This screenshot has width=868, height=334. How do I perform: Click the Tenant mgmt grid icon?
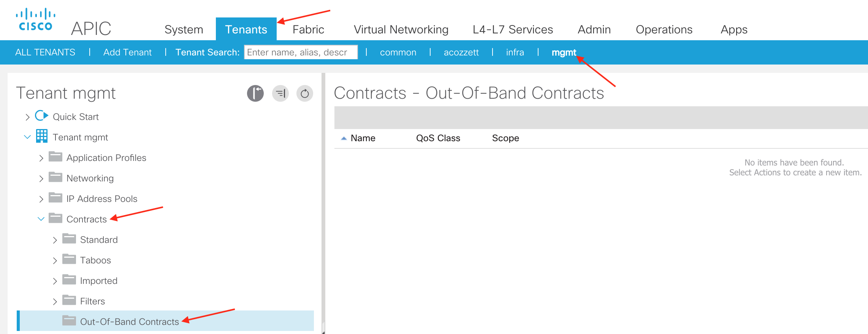(x=42, y=136)
